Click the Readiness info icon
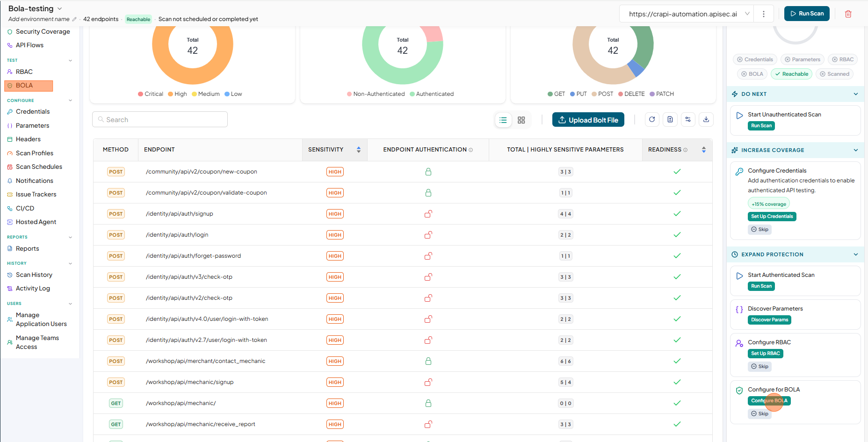This screenshot has width=868, height=442. tap(686, 150)
